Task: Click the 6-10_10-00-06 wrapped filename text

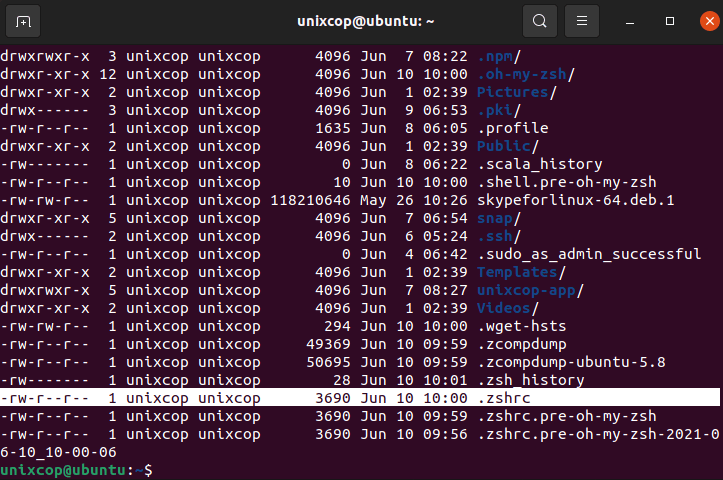Action: tap(58, 452)
